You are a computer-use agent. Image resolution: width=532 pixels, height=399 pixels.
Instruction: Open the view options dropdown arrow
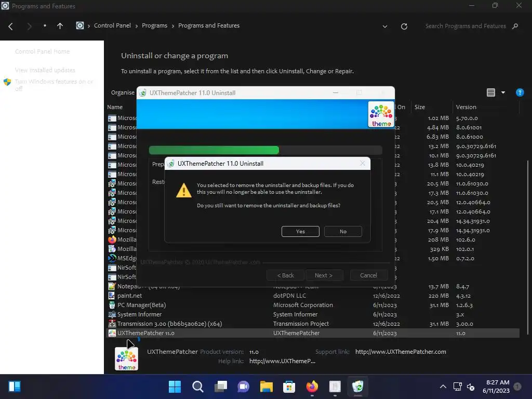tap(503, 92)
